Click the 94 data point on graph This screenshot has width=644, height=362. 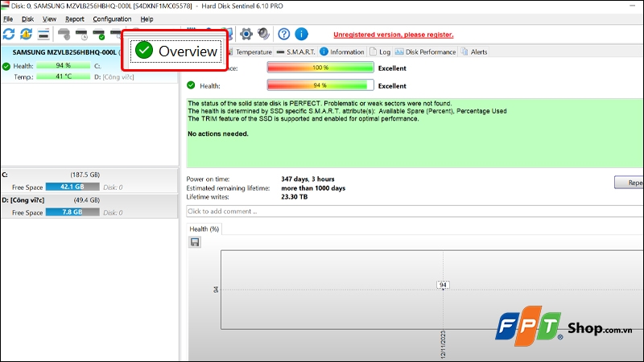[x=443, y=285]
